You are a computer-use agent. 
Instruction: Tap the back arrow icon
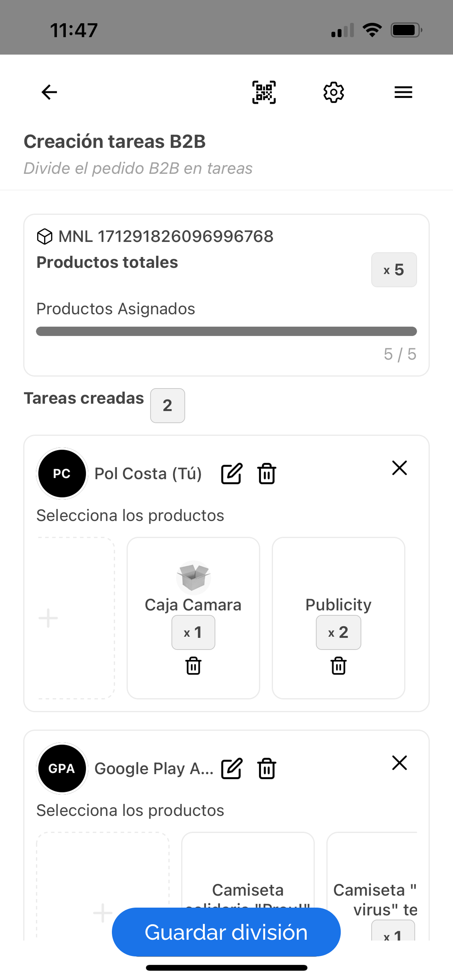tap(49, 92)
